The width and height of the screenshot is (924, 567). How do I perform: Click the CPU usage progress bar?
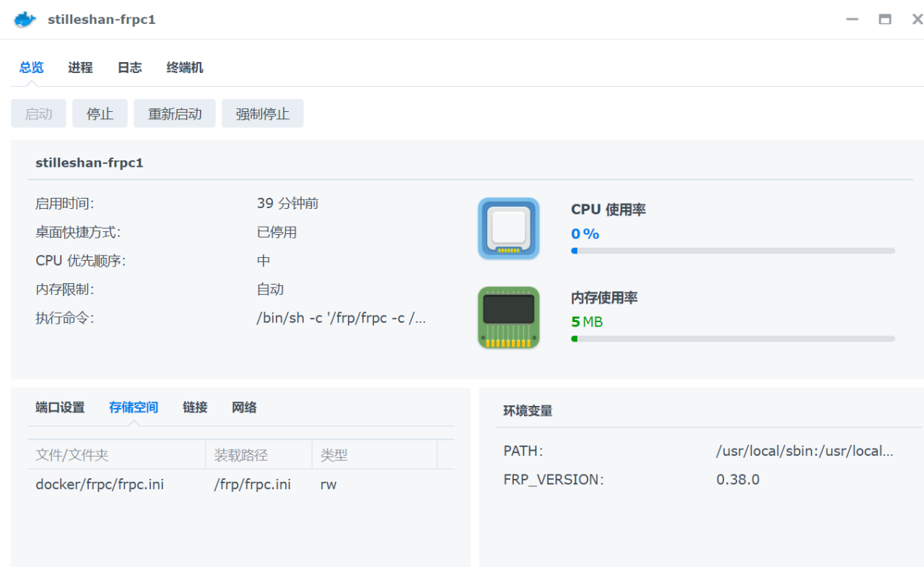pyautogui.click(x=733, y=251)
